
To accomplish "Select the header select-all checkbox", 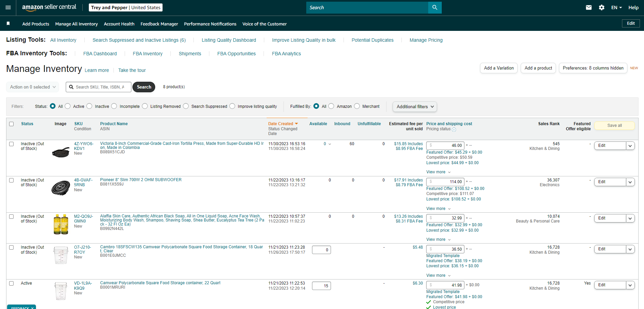I will pyautogui.click(x=12, y=124).
